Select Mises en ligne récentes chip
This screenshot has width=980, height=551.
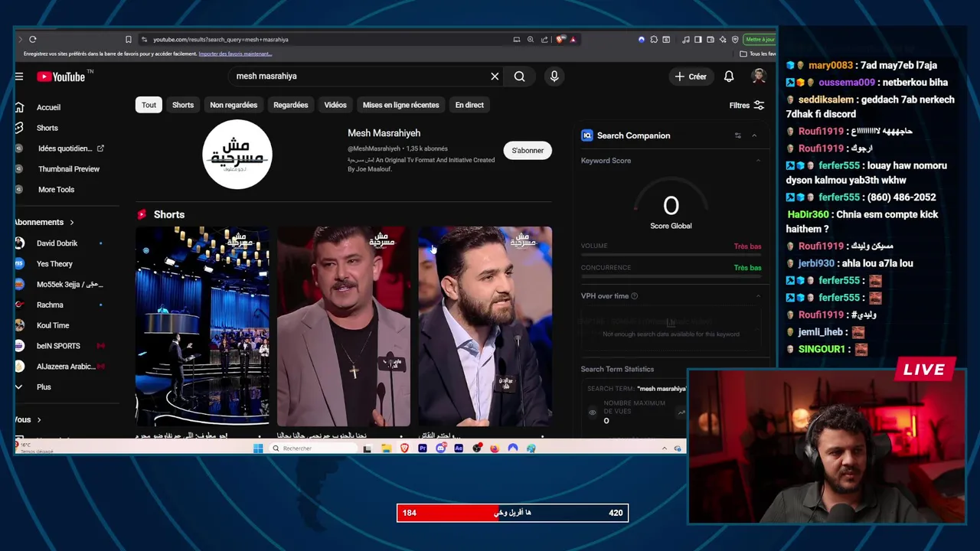point(401,105)
